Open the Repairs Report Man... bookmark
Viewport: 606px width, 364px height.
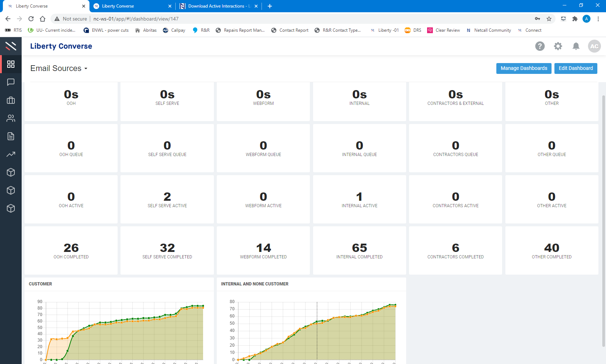[x=240, y=30]
